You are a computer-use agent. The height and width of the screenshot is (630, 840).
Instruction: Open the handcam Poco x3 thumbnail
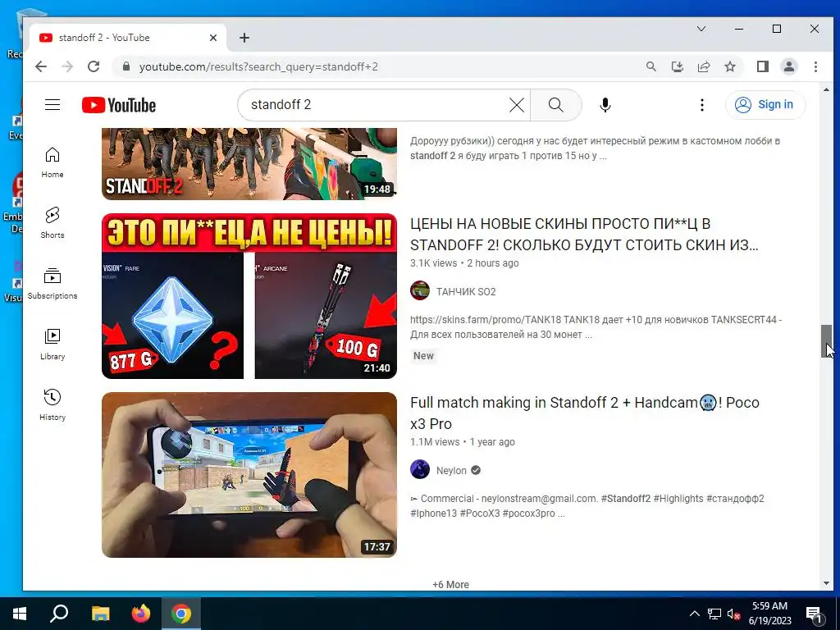[x=249, y=475]
